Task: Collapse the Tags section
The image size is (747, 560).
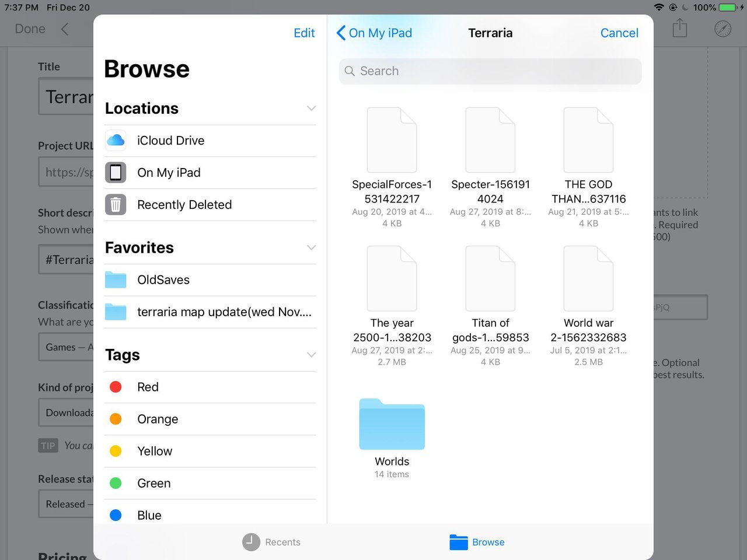Action: pos(311,355)
